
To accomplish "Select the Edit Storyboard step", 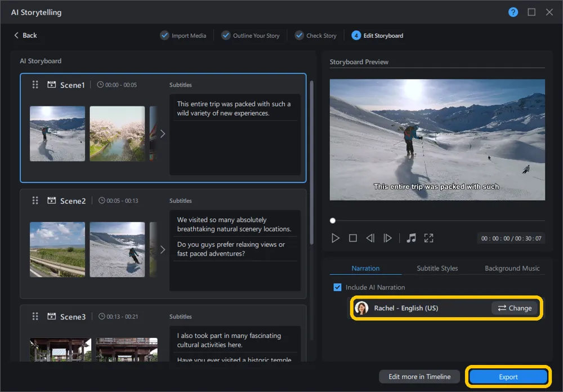I will coord(377,35).
